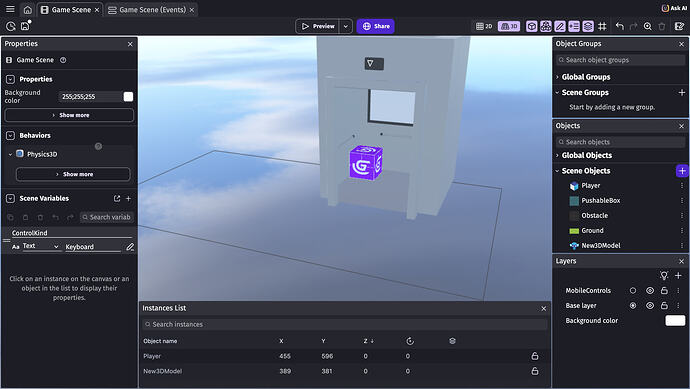
Task: Toggle lock on MobileControls layer
Action: click(664, 290)
